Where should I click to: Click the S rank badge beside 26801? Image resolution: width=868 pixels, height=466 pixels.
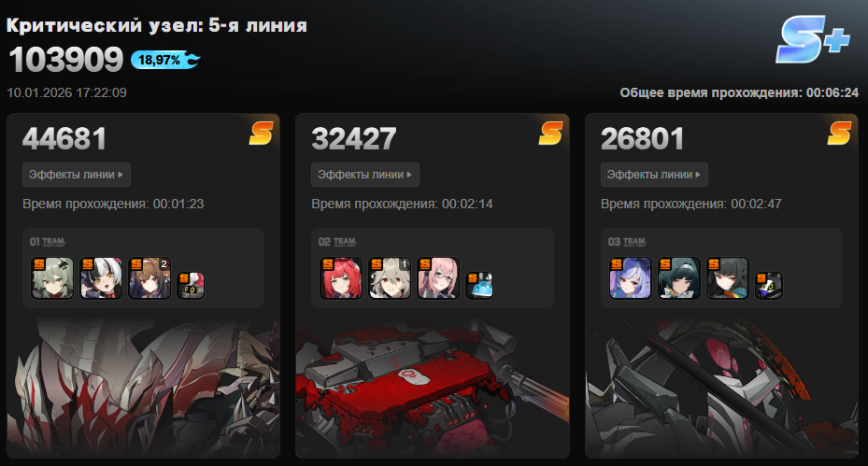[839, 134]
